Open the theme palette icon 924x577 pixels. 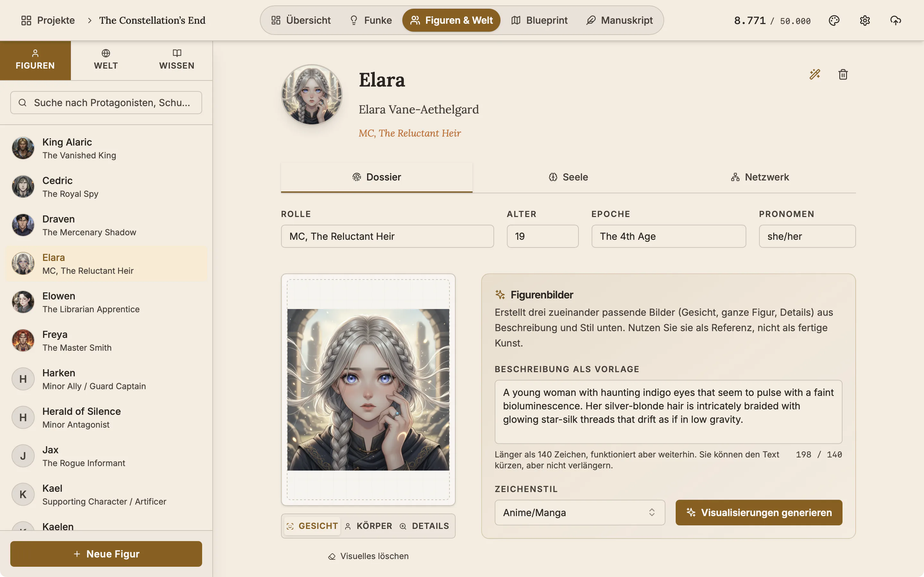pyautogui.click(x=834, y=20)
